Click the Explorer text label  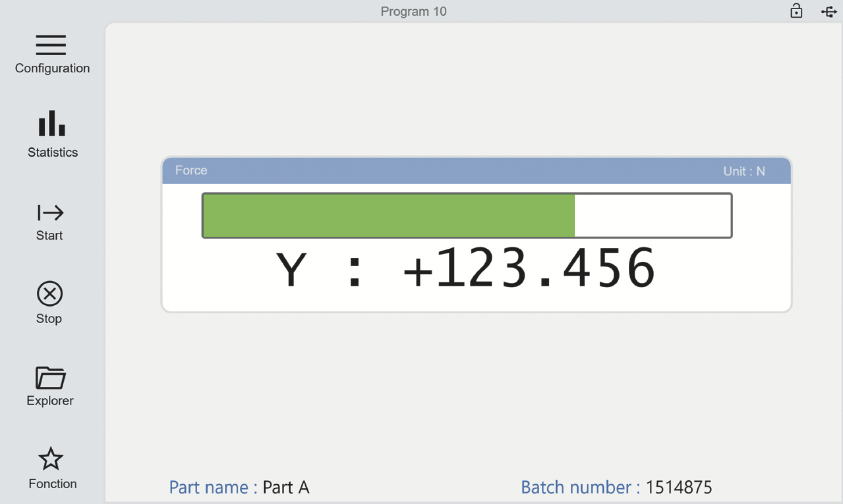coord(50,400)
